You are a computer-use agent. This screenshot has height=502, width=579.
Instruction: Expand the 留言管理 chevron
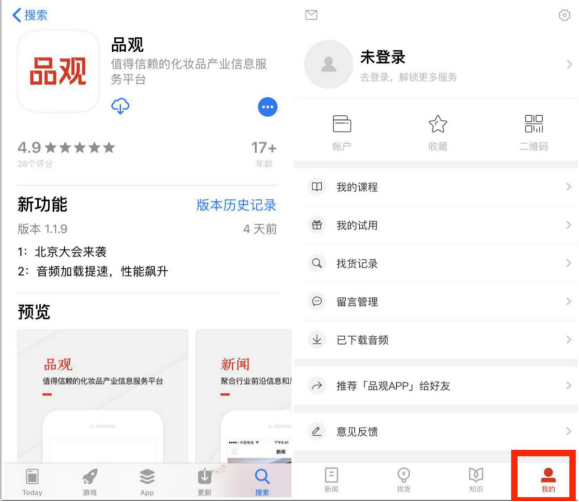pyautogui.click(x=569, y=301)
